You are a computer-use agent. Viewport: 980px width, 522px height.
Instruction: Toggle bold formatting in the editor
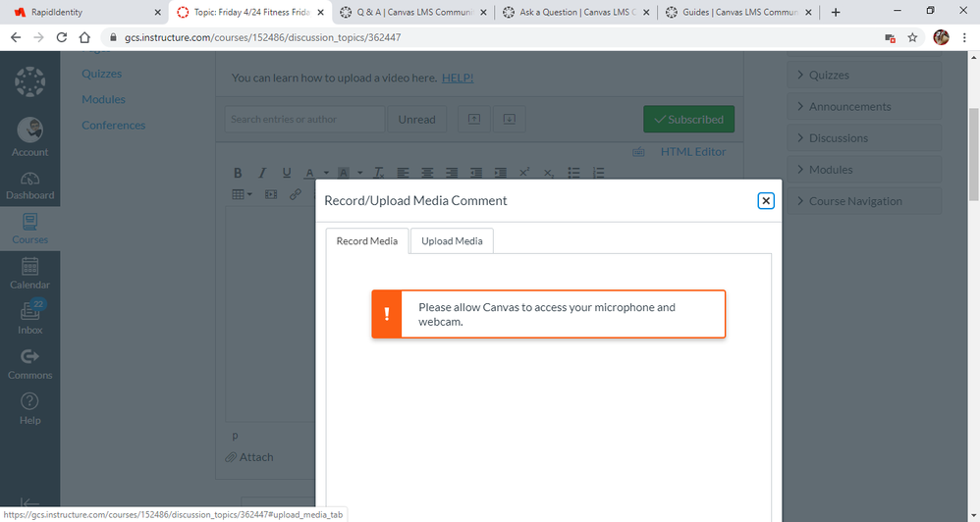point(237,173)
